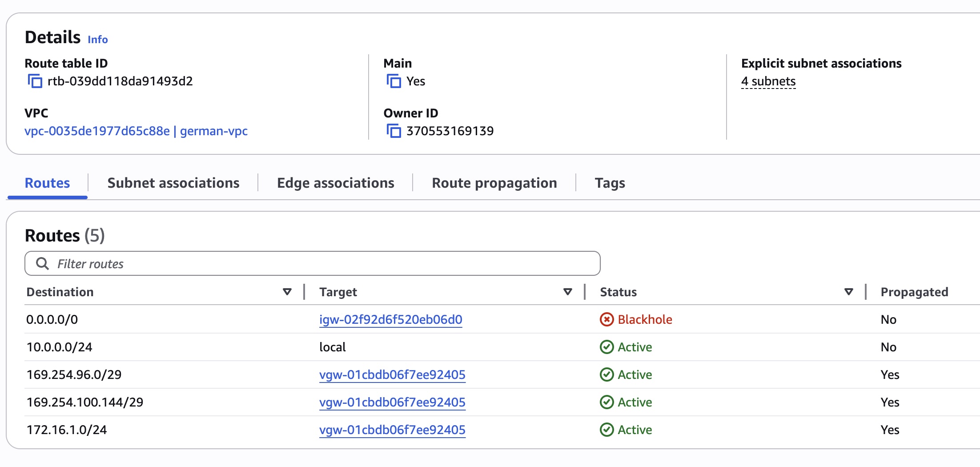Switch to the Route propagation tab
The width and height of the screenshot is (980, 467).
point(494,182)
